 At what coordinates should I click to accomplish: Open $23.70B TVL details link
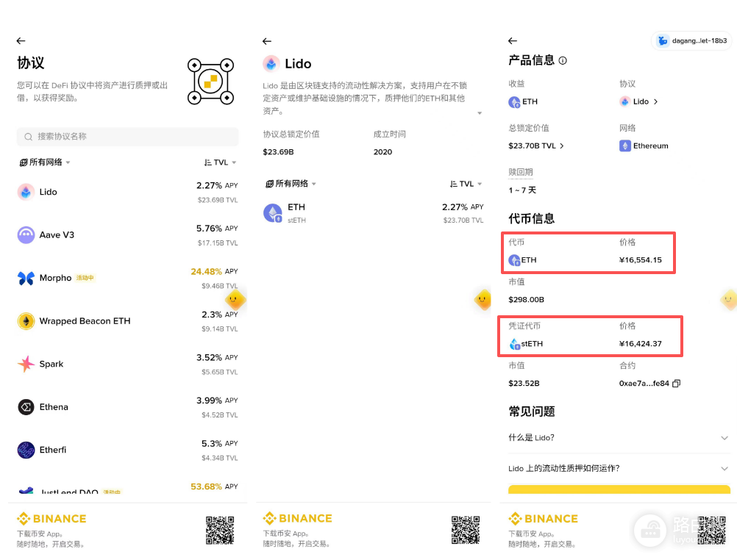535,146
